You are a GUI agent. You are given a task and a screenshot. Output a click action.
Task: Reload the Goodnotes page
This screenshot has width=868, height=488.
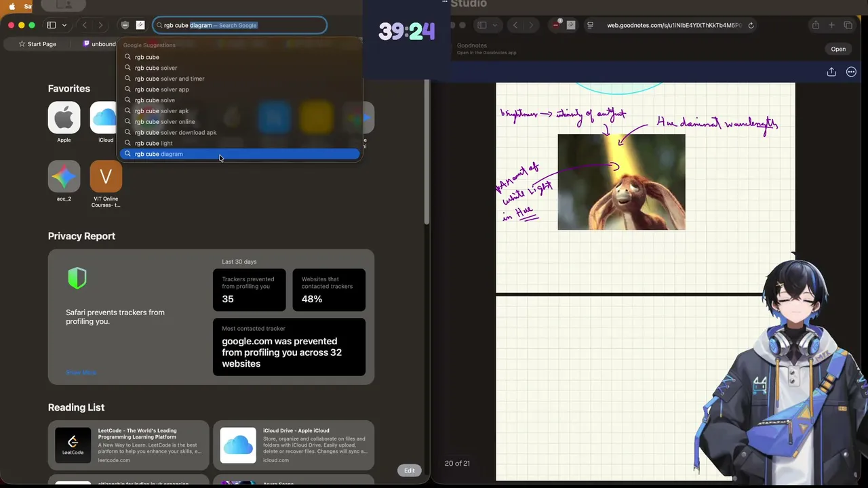click(751, 25)
